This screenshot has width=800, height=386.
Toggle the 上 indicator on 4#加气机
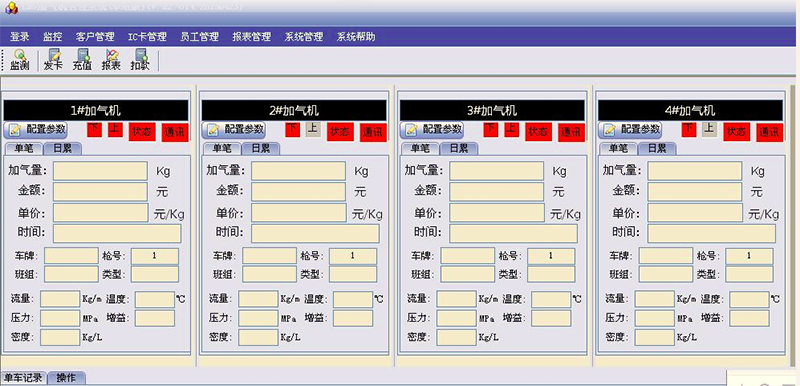click(x=709, y=129)
